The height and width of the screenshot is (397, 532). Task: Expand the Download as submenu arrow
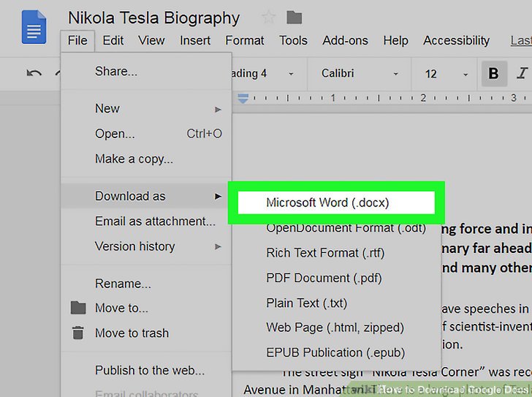click(x=218, y=196)
